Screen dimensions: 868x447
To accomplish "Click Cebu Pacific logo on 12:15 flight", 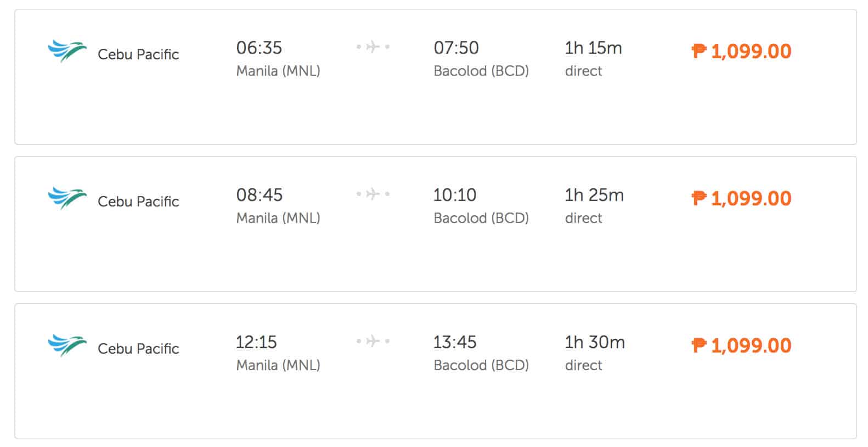I will [x=67, y=345].
